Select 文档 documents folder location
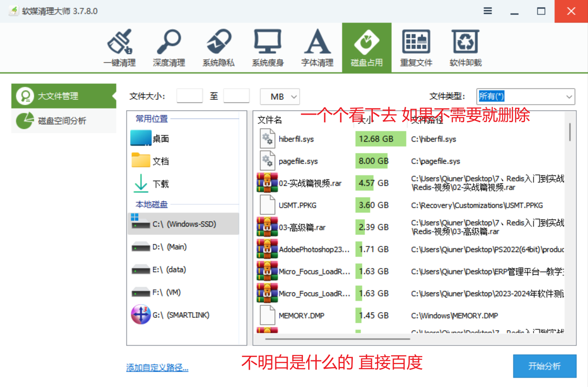 coord(183,161)
